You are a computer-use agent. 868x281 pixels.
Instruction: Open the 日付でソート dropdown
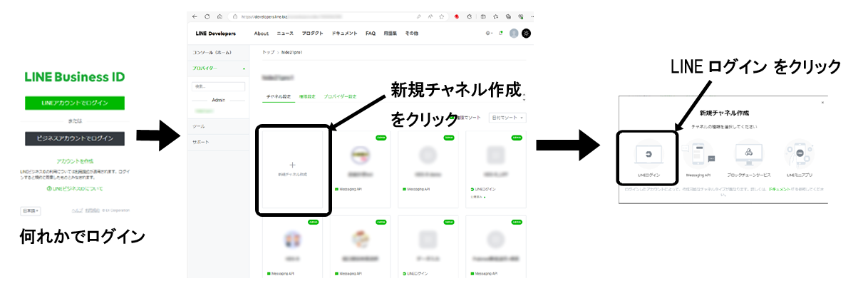click(507, 117)
